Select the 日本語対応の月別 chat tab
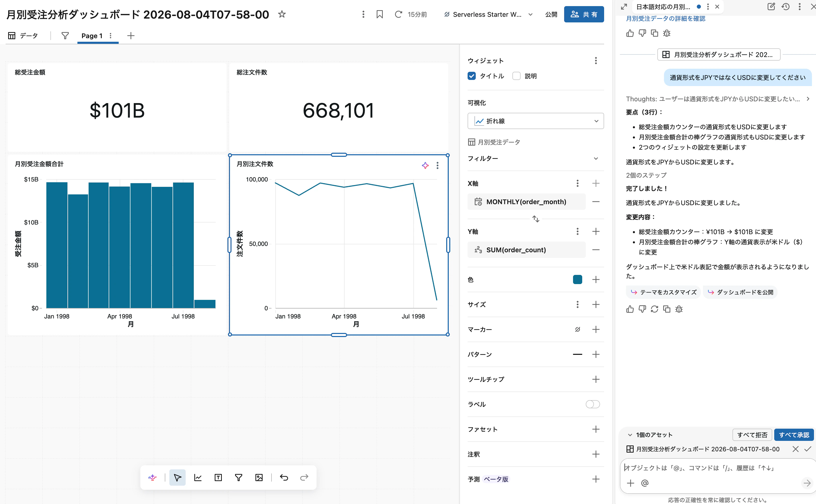This screenshot has height=504, width=816. pos(663,7)
